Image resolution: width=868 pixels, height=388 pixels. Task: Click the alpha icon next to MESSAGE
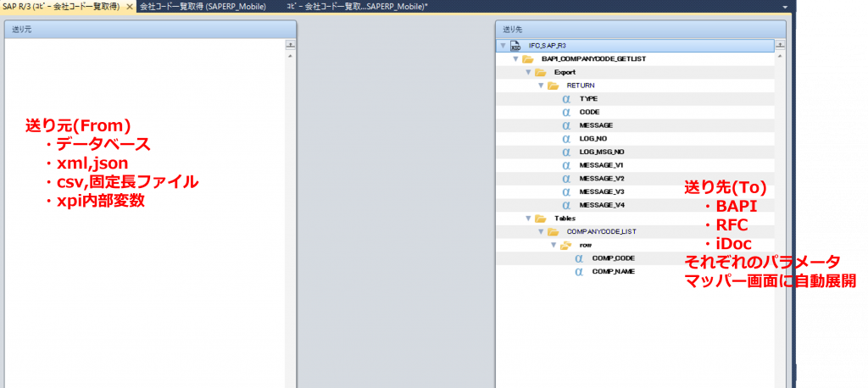(x=566, y=125)
